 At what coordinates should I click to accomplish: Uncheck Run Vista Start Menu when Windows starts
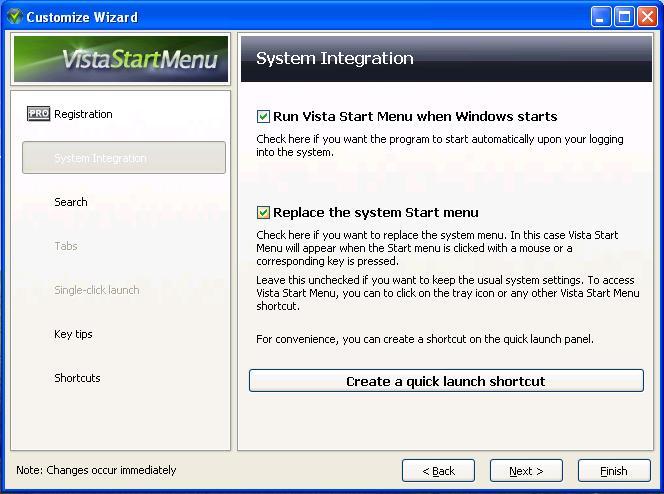pos(263,116)
